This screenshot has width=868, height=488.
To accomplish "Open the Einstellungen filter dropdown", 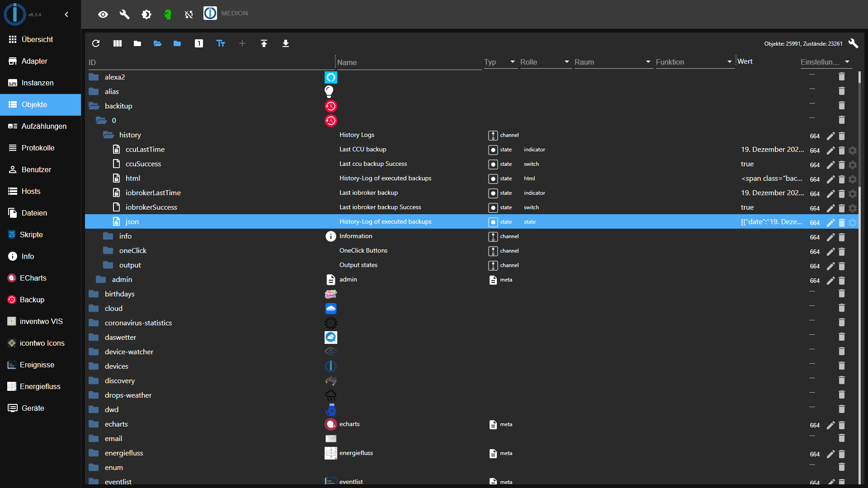I will point(826,62).
